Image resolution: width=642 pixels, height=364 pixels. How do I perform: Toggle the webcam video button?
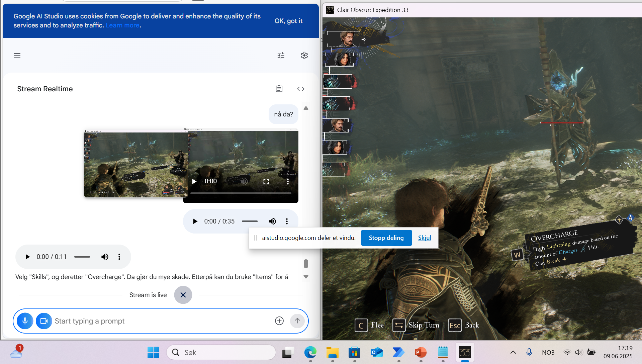click(44, 321)
